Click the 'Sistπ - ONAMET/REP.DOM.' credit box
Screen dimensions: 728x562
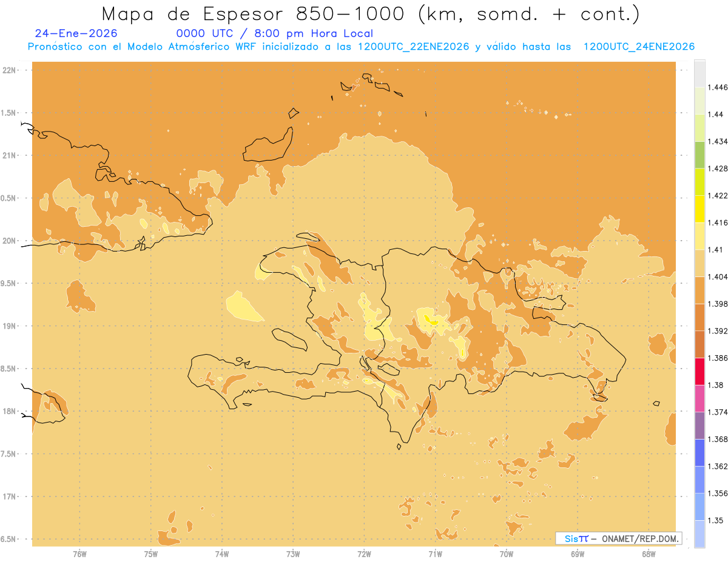click(619, 538)
